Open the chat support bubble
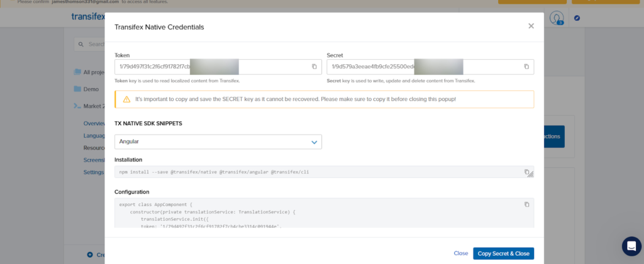Viewport: 644px width, 264px height. point(630,246)
